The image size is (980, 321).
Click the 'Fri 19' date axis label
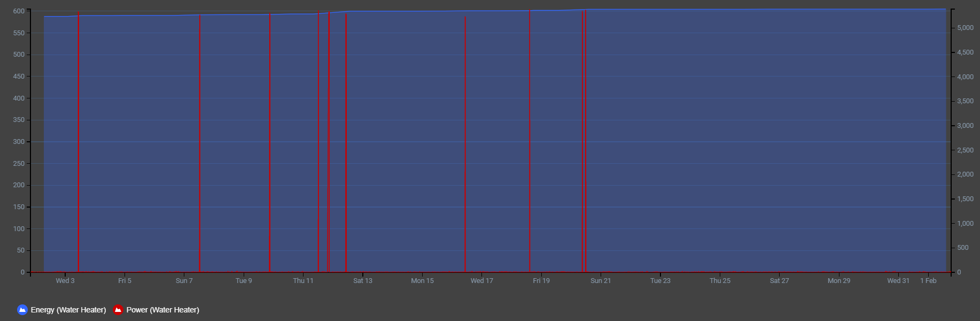(541, 281)
